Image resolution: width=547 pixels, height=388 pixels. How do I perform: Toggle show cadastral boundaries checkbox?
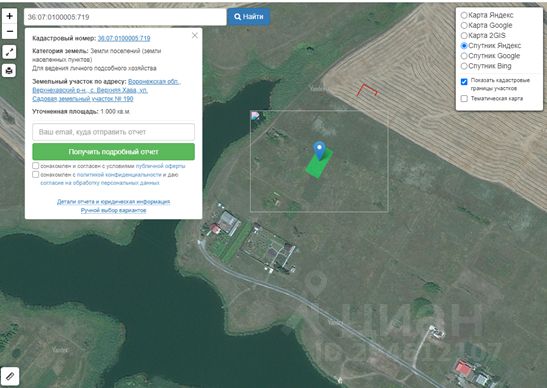[x=464, y=82]
